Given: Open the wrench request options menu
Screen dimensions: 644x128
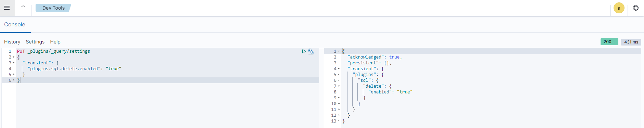Looking at the screenshot, I should pos(311,51).
